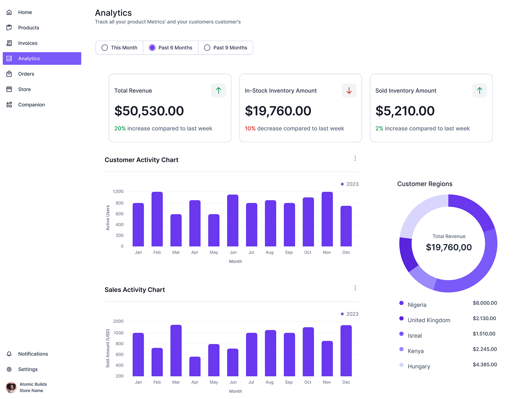
Task: Click the In-Stock Inventory Amount card
Action: [x=301, y=108]
